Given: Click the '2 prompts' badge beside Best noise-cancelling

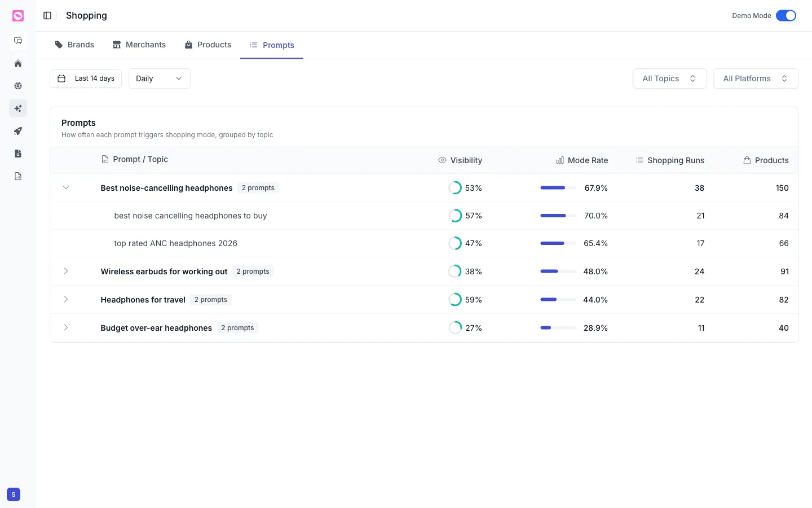Looking at the screenshot, I should coord(258,188).
